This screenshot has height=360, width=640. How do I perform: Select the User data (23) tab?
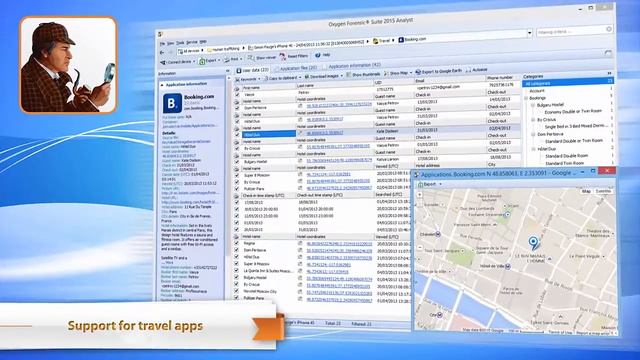[253, 70]
